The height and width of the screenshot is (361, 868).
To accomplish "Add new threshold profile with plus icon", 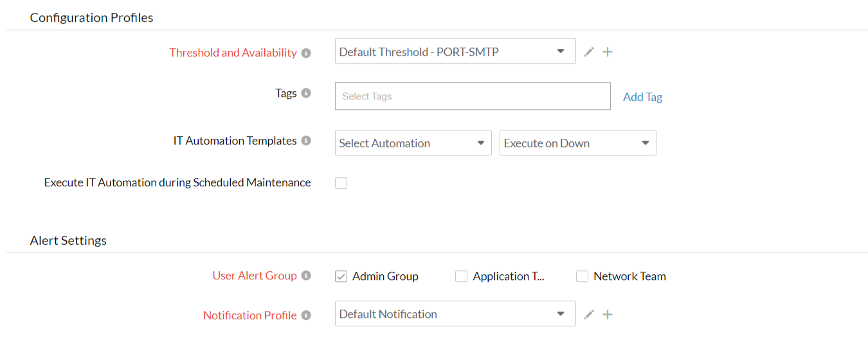I will pyautogui.click(x=608, y=52).
